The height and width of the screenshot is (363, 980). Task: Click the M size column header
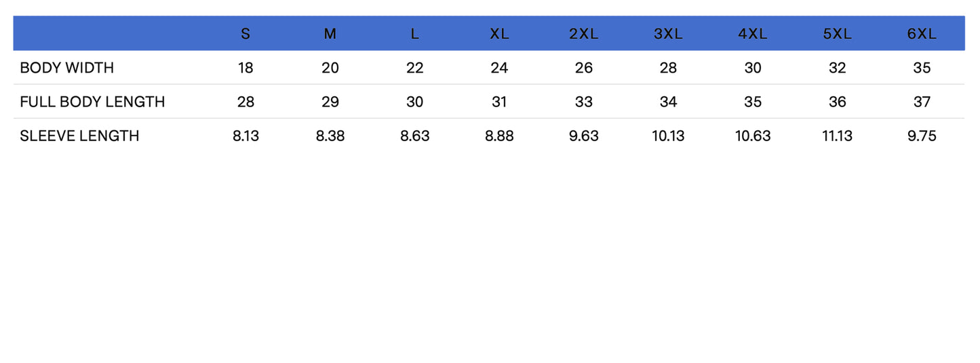330,34
